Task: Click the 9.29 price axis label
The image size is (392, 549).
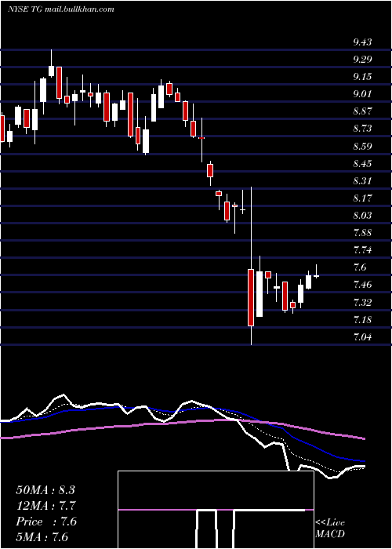Action: click(x=362, y=60)
